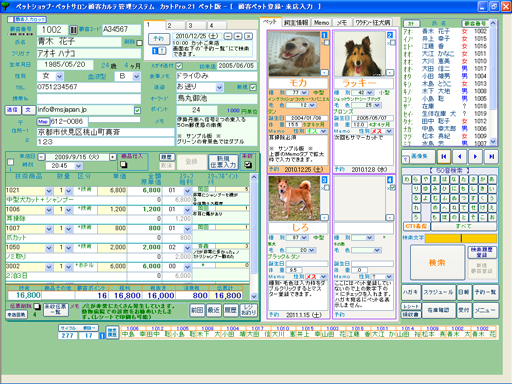This screenshot has height=384, width=512.
Task: Open Lucky's coat color dropdown showing 25
Action: coord(377,105)
